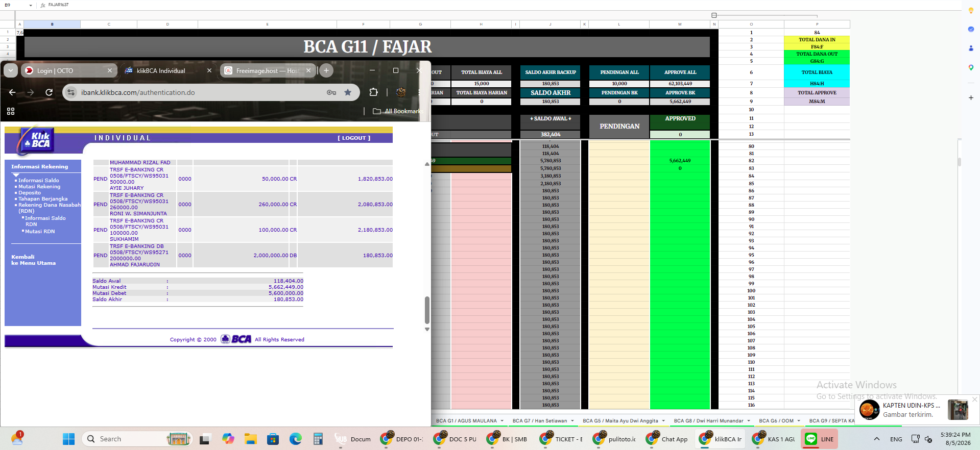Open the image thumbnail in LINE notification

tap(958, 410)
